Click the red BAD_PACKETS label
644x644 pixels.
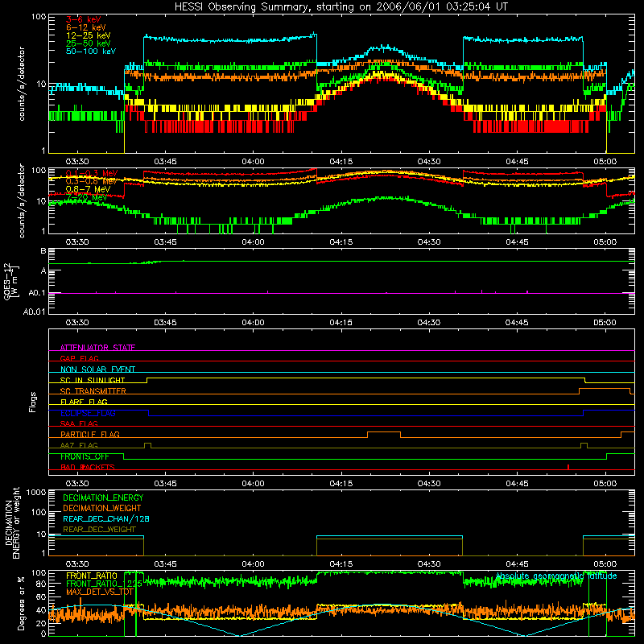tap(88, 467)
